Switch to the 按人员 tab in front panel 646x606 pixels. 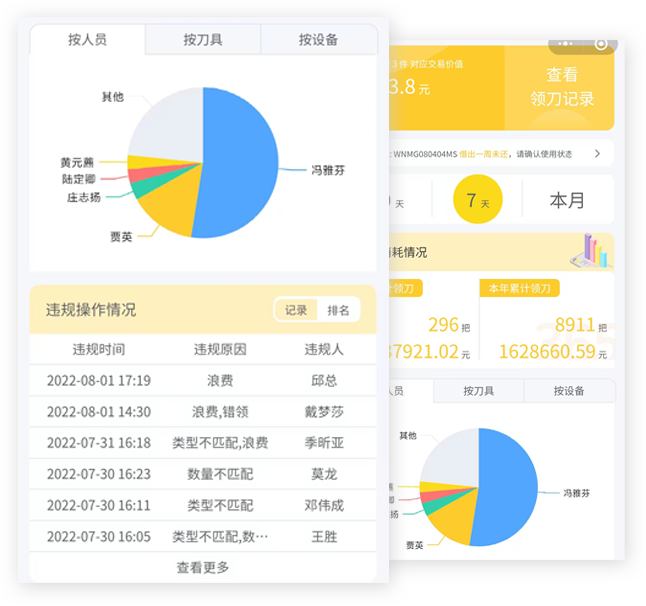[x=87, y=40]
